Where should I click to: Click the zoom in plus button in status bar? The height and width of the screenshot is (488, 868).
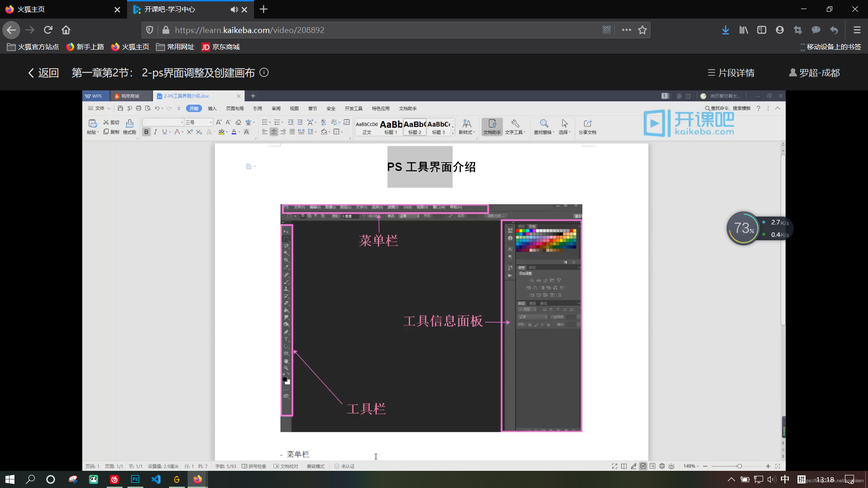coord(768,466)
